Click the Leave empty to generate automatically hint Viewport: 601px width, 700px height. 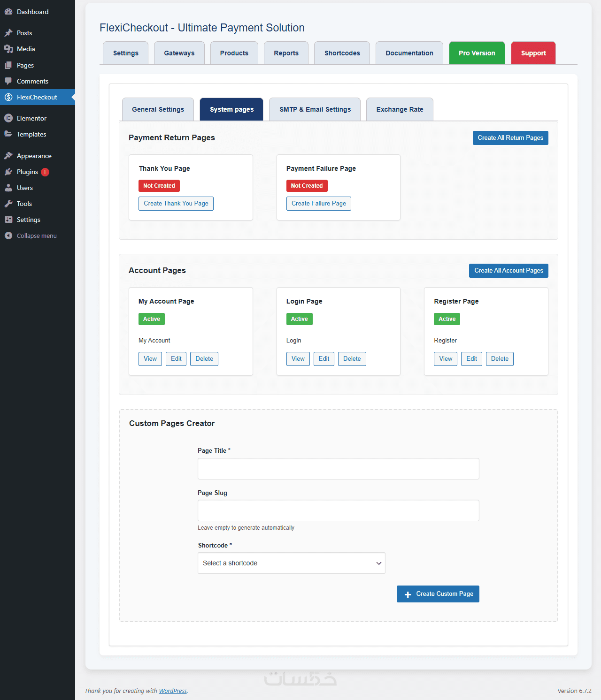pyautogui.click(x=246, y=528)
